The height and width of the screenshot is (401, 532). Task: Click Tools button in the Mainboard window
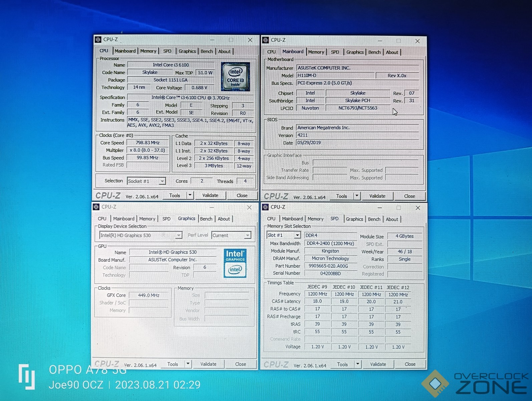coord(341,196)
